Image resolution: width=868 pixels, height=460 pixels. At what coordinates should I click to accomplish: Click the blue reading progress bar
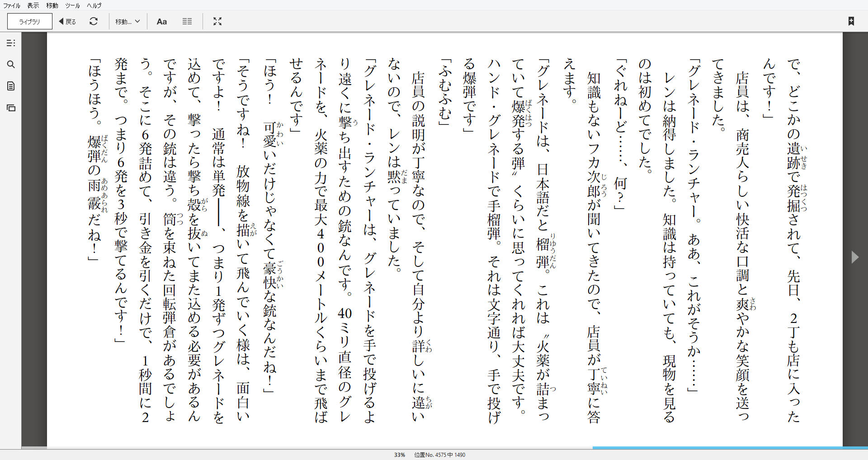point(730,448)
